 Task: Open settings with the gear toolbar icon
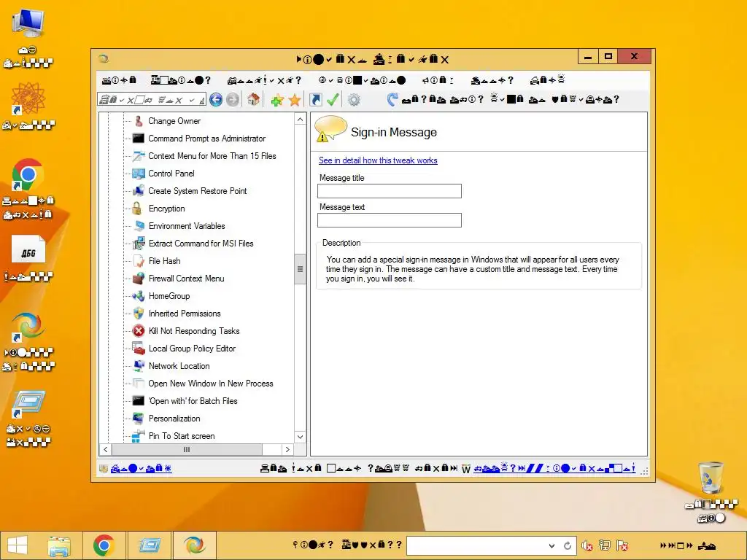coord(354,99)
